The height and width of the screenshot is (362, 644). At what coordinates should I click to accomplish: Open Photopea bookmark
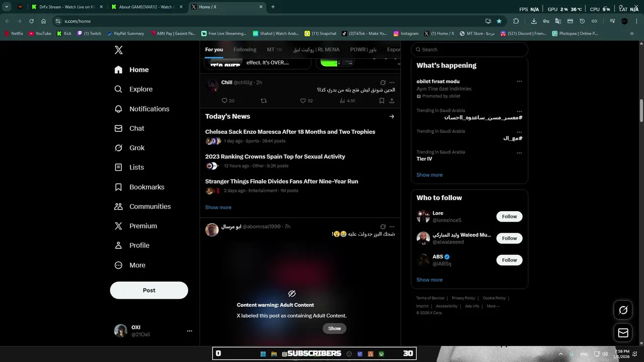575,34
